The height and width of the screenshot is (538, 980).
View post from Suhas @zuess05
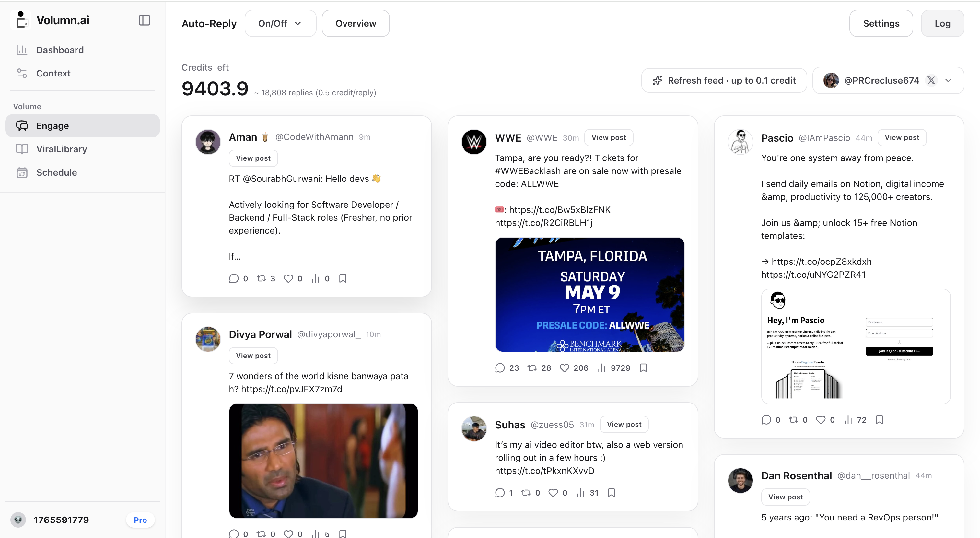(x=624, y=424)
